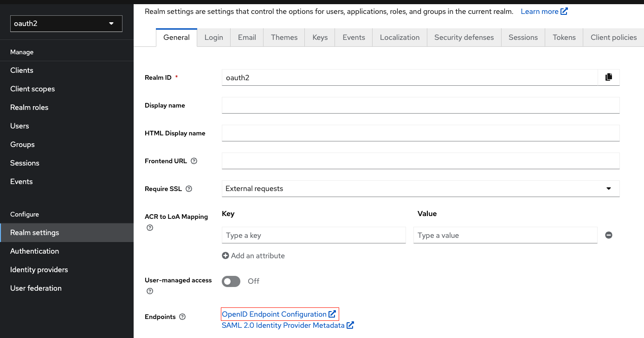The image size is (644, 338).
Task: Open the Security defenses tab
Action: (x=464, y=38)
